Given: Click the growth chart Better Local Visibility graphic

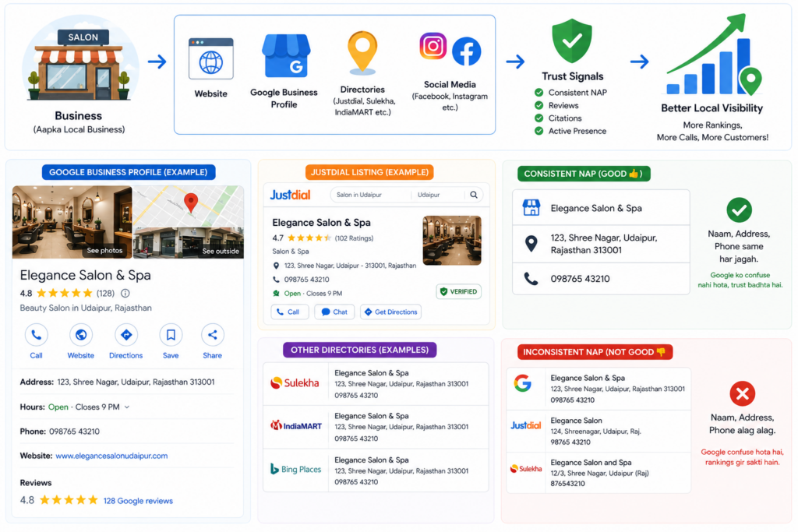Looking at the screenshot, I should point(714,55).
